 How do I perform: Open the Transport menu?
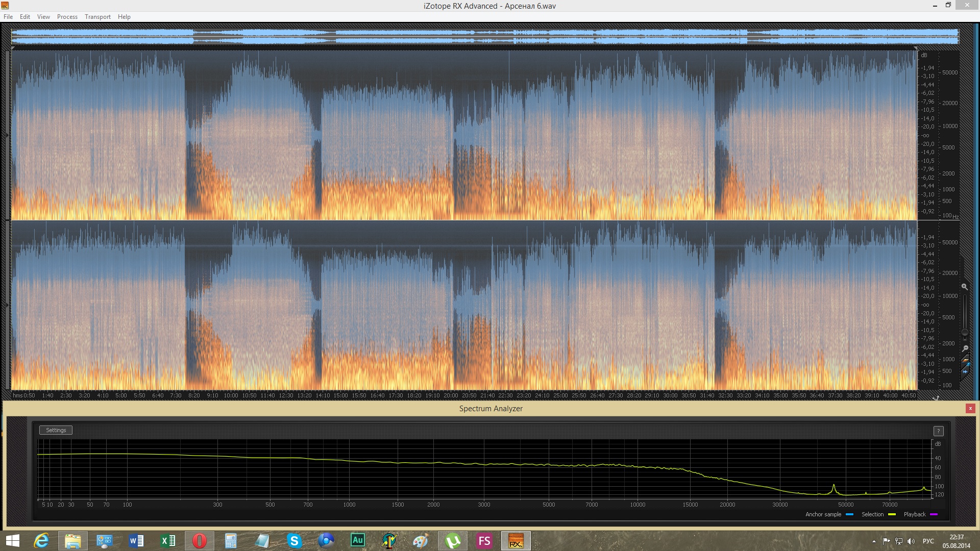coord(97,17)
